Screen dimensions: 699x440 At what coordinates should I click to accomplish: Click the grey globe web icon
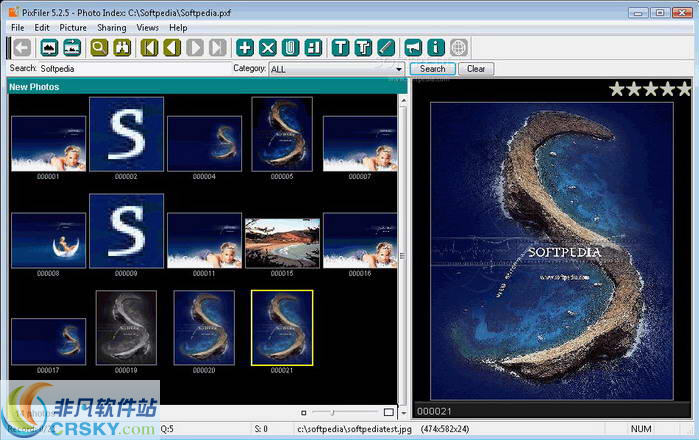tap(459, 48)
